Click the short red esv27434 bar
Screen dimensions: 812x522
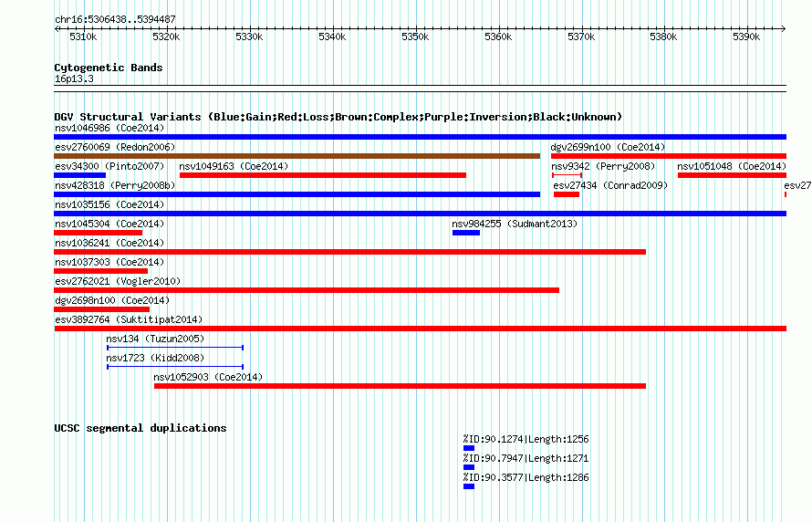pos(567,194)
